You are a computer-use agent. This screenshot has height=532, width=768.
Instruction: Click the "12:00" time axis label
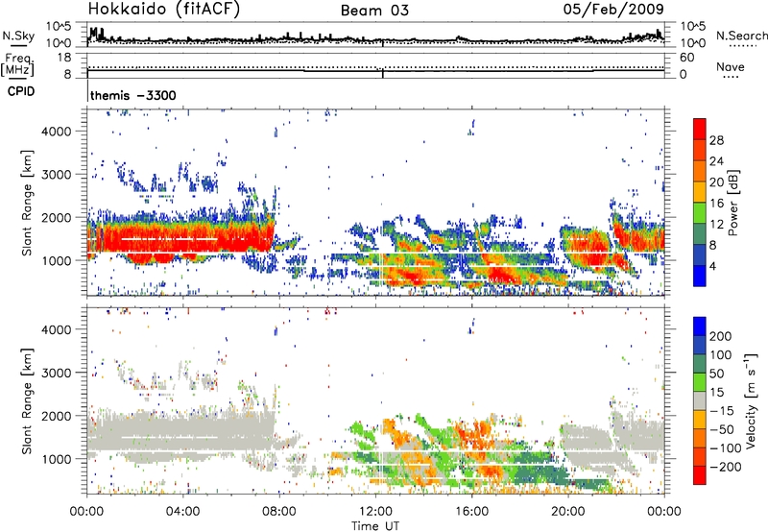point(375,512)
